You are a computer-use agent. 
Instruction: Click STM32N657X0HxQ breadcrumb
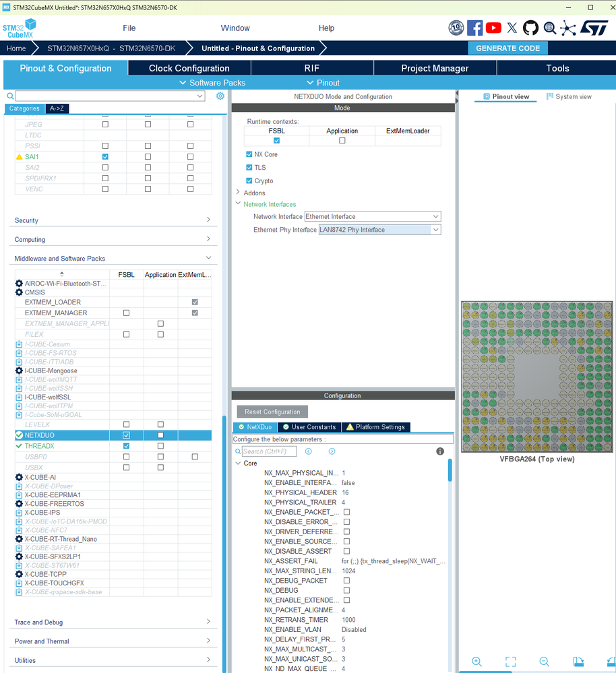111,48
